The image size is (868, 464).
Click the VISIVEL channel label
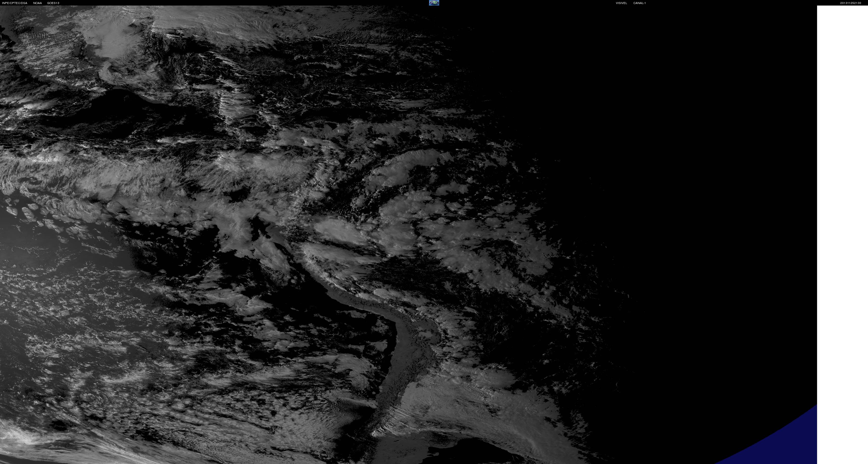pos(621,3)
